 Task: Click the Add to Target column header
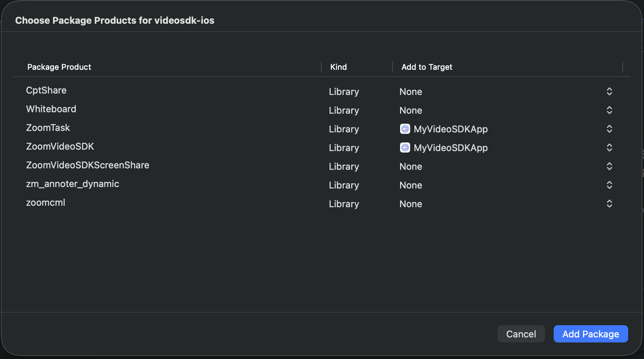pos(427,67)
